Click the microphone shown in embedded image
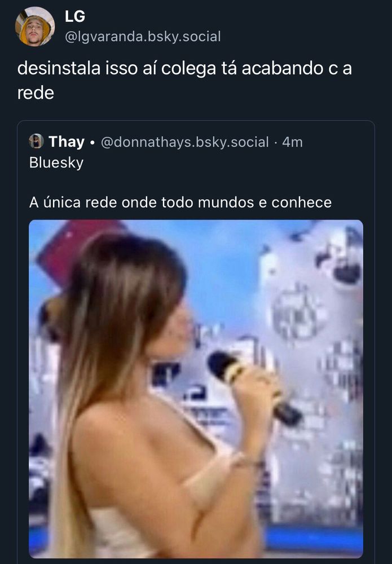This screenshot has height=564, width=392. [255, 389]
